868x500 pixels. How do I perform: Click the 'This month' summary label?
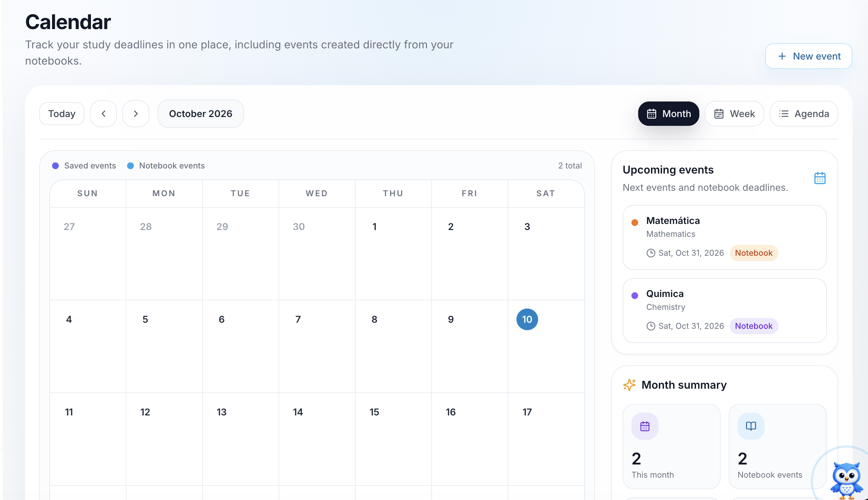coord(653,475)
